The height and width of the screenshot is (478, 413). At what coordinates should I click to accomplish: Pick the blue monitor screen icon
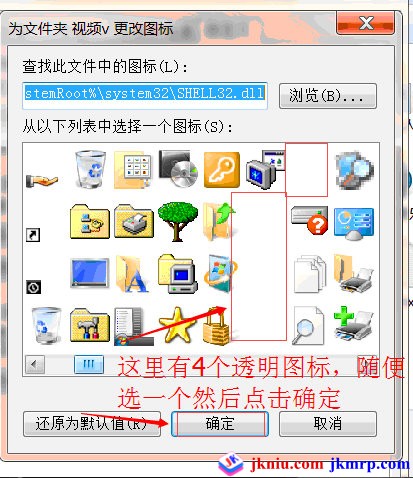[x=90, y=273]
